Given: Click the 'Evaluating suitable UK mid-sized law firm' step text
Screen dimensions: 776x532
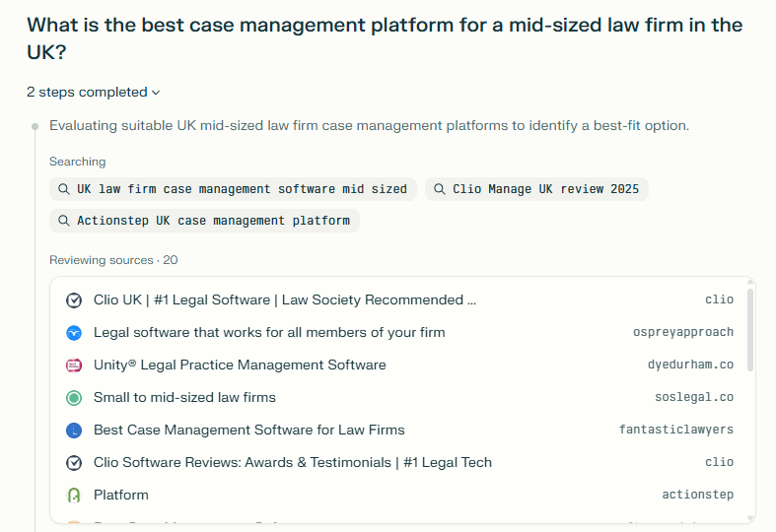Looking at the screenshot, I should [369, 125].
